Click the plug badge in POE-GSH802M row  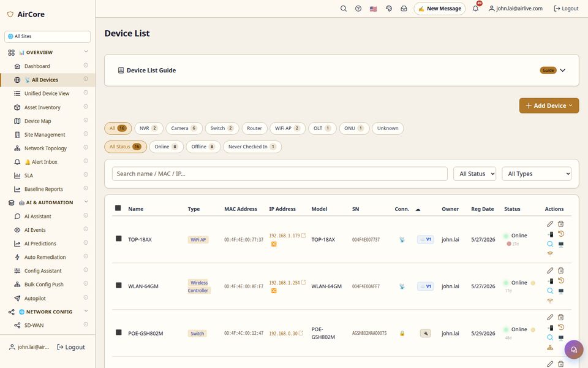pos(425,333)
